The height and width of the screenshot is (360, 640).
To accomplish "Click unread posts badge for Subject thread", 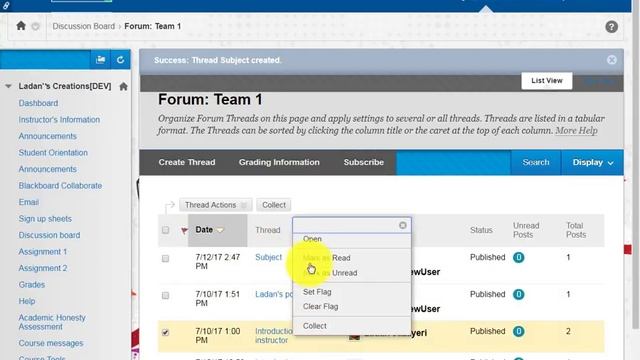I will click(x=518, y=258).
